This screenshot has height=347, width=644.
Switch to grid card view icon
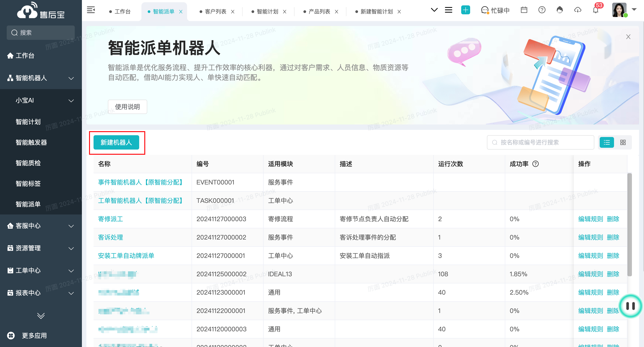click(x=623, y=143)
